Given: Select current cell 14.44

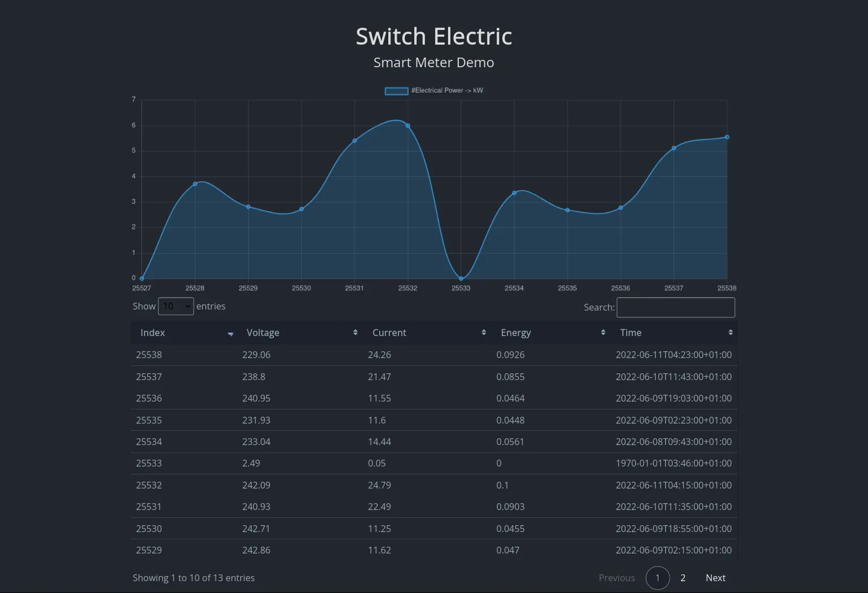Looking at the screenshot, I should tap(380, 442).
